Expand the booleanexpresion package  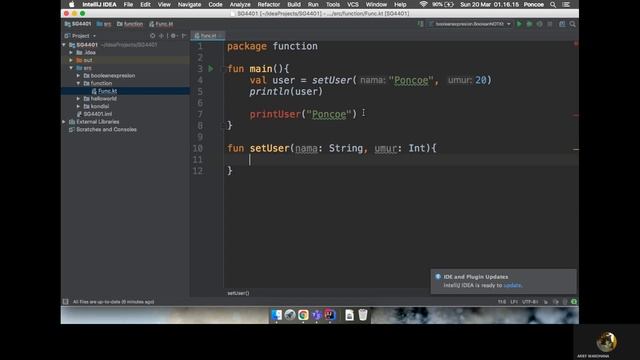pos(78,76)
